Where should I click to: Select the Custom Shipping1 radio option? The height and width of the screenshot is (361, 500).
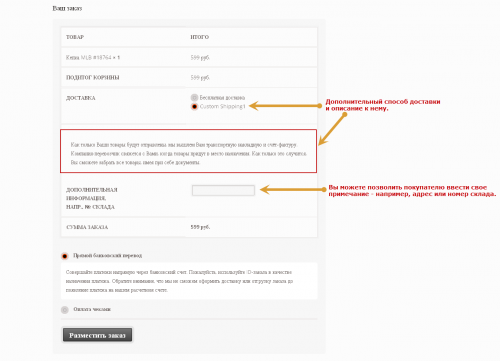click(x=194, y=107)
